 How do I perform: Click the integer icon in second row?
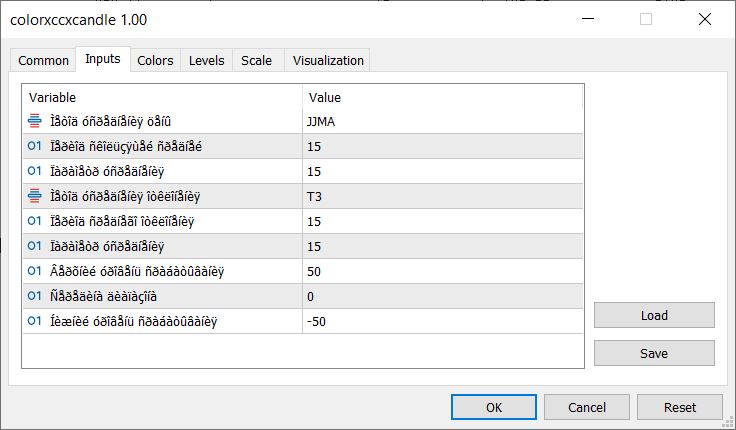click(35, 146)
